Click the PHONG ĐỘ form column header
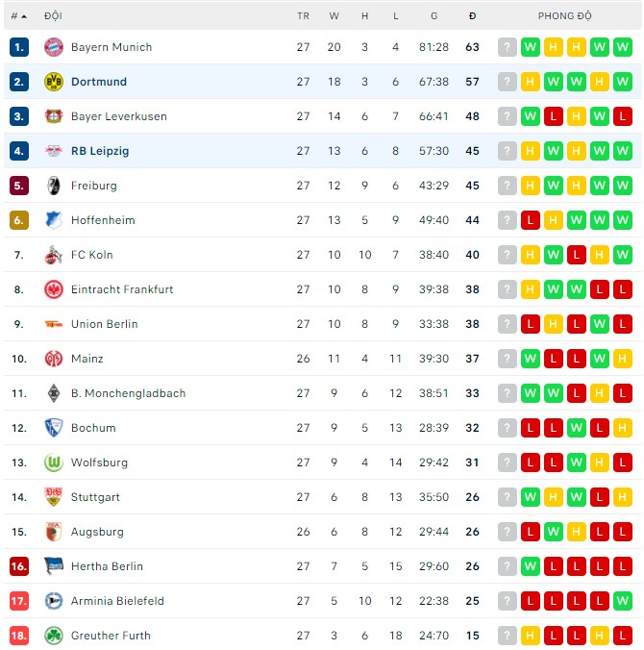 (565, 16)
